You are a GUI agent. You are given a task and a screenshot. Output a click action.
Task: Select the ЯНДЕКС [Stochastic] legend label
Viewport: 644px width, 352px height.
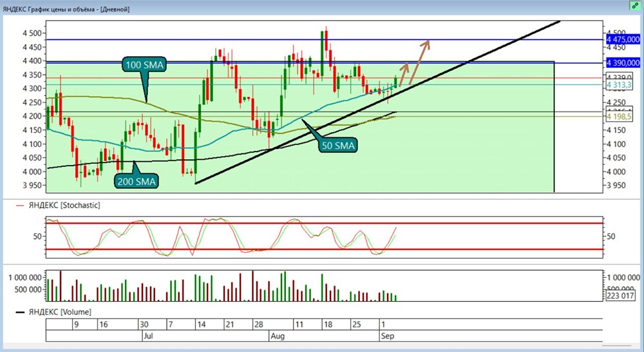coord(64,205)
